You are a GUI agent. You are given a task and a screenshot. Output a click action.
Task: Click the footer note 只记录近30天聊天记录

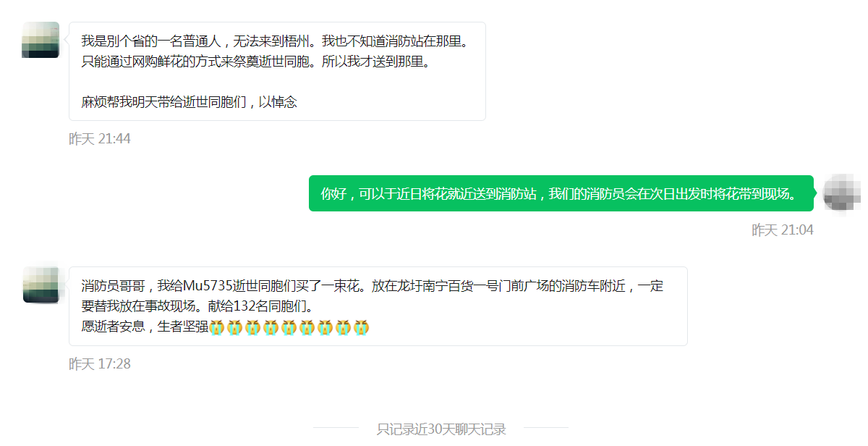point(441,429)
